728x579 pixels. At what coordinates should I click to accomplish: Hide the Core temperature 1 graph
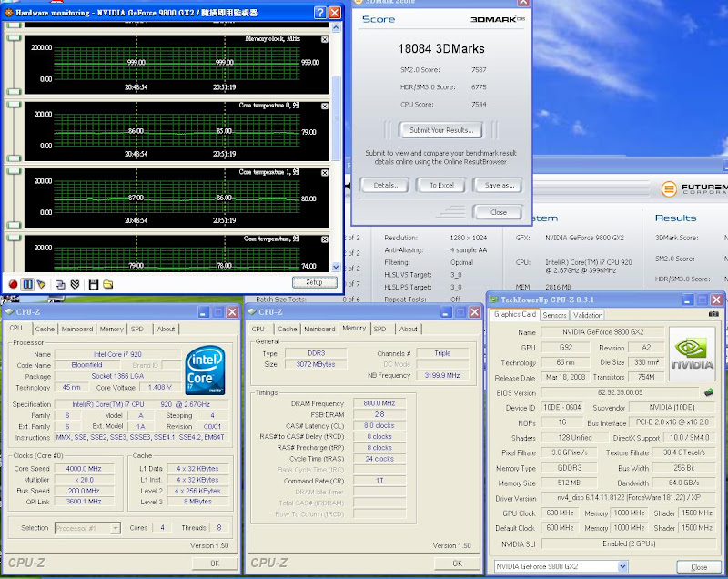coord(325,173)
